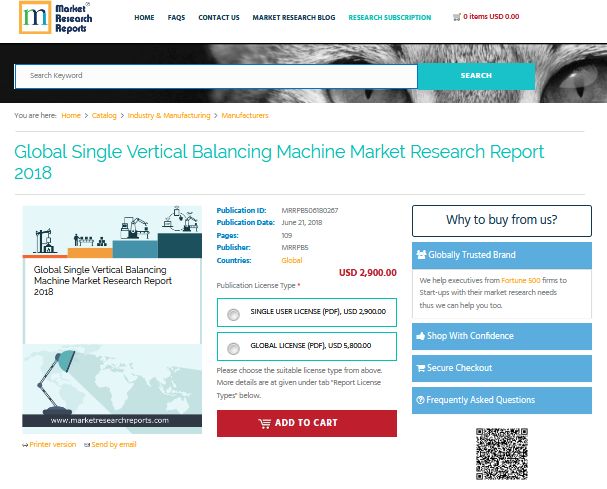Expand Globally Trusted Brand section
Viewport: 607px width, 489px height.
502,255
